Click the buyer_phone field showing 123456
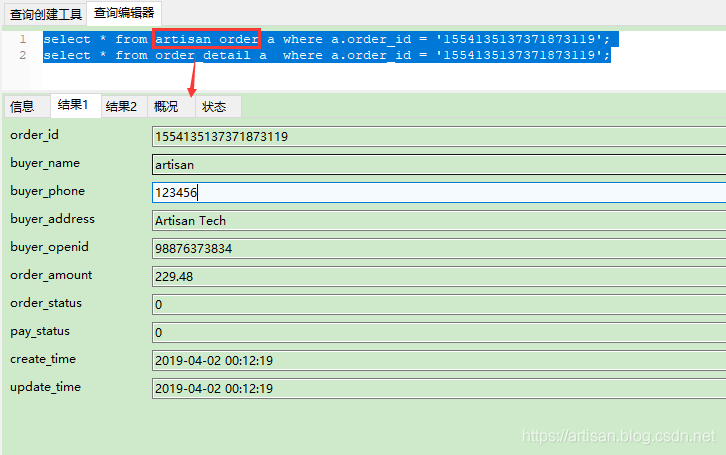726x455 pixels. click(x=438, y=192)
